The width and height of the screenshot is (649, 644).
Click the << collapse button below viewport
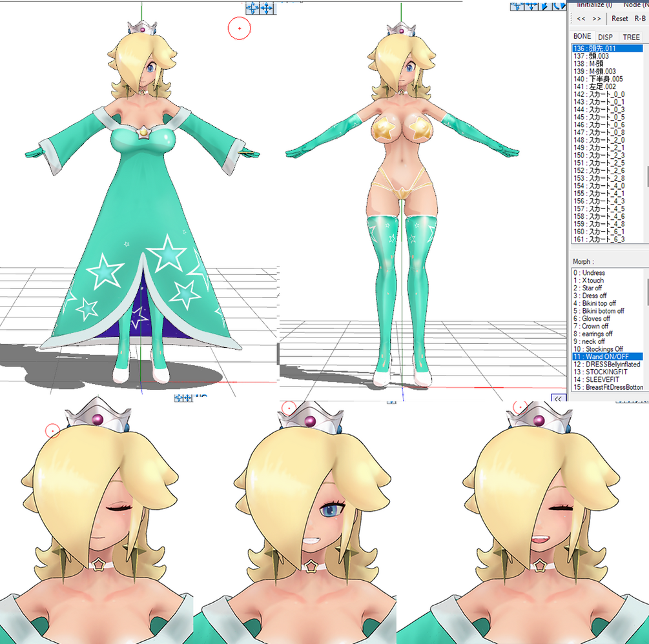[558, 399]
